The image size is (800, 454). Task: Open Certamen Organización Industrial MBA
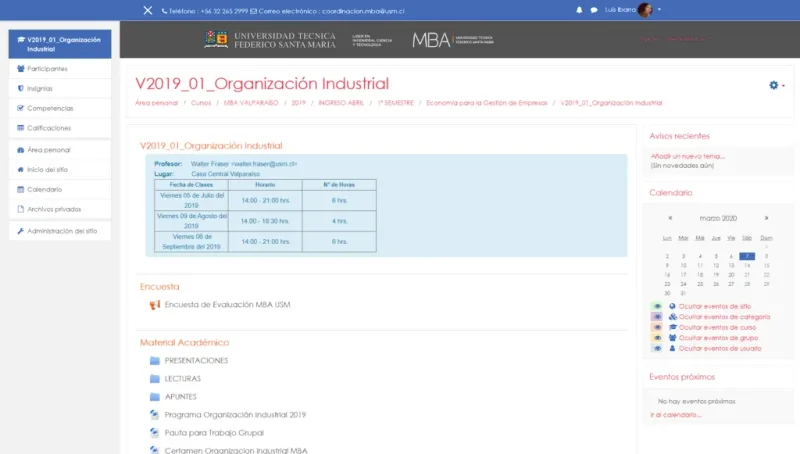pyautogui.click(x=236, y=450)
